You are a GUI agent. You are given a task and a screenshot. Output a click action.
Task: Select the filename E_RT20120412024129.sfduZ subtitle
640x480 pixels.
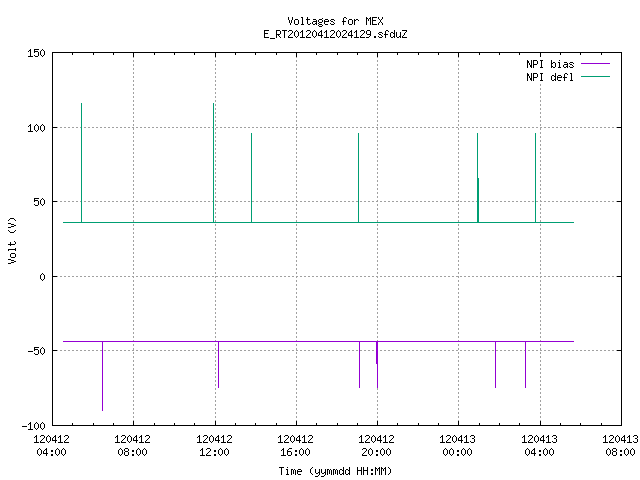(335, 34)
